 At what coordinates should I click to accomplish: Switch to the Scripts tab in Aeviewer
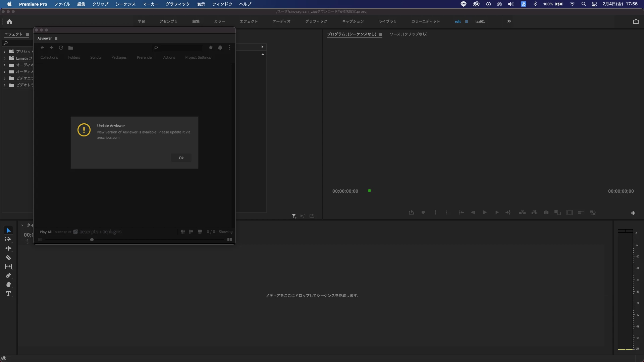(x=96, y=57)
